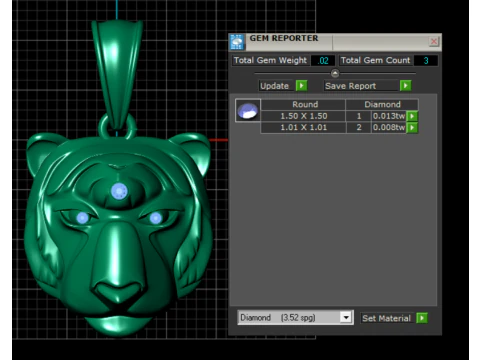Screen dimensions: 480x360
Task: Click the 0.008tw weight value
Action: (x=389, y=127)
